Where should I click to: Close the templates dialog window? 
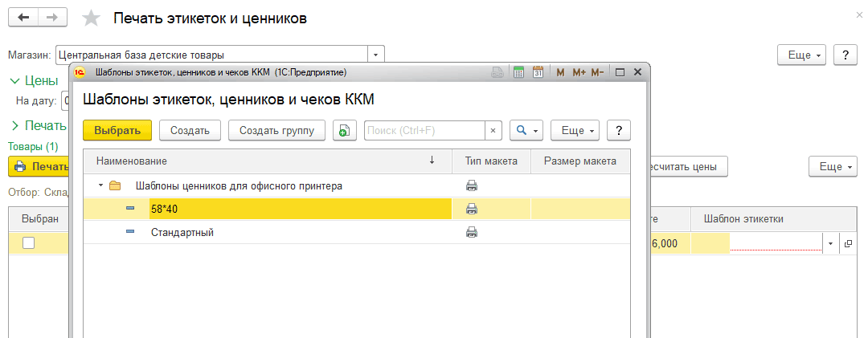click(637, 72)
